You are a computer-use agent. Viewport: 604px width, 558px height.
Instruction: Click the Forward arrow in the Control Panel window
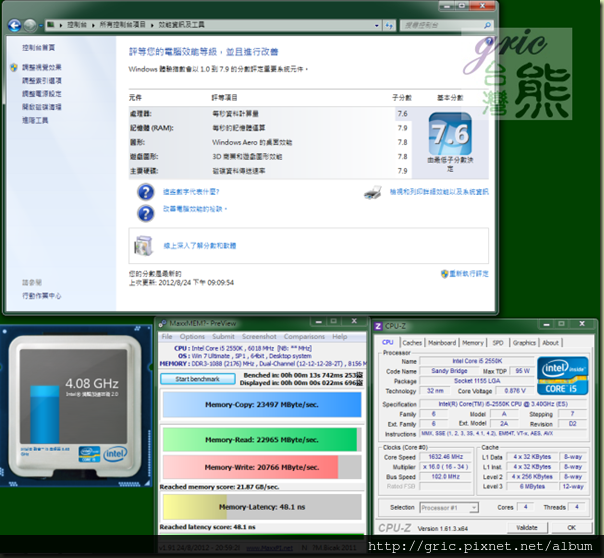point(30,25)
